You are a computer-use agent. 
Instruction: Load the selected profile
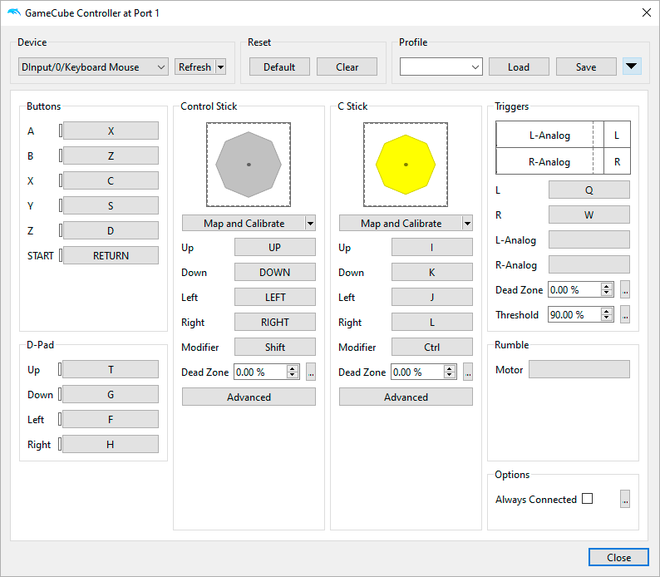click(519, 67)
